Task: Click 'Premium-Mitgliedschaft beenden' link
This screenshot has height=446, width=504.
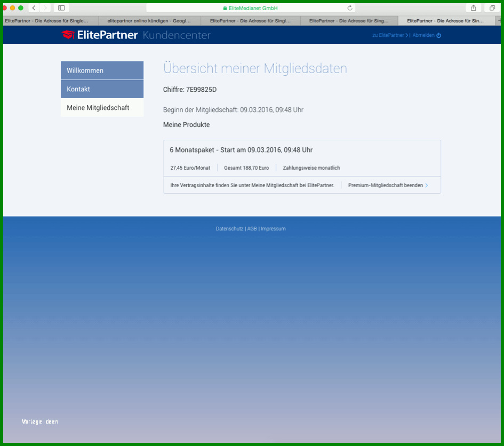Action: 386,185
